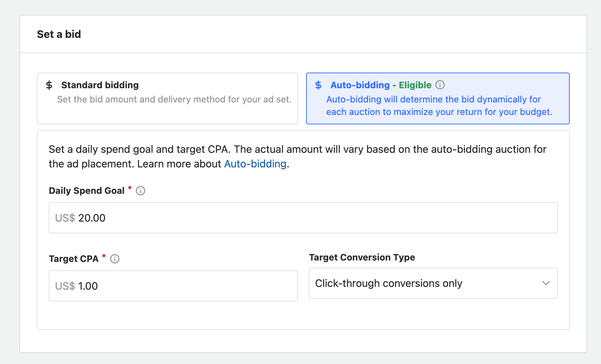The height and width of the screenshot is (364, 601).
Task: Click the dollar icon beside Standard bidding
Action: point(49,85)
